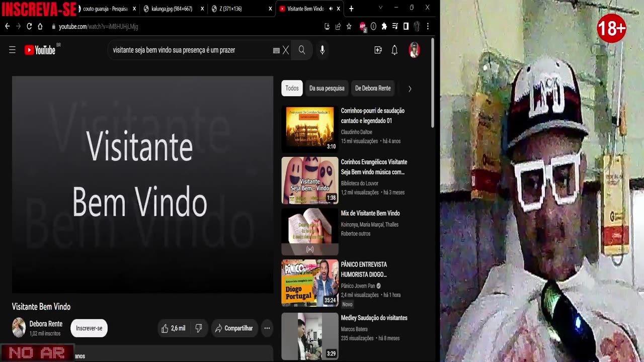This screenshot has width=644, height=362.
Task: Open Medley Saudação do visitantes title
Action: (374, 318)
